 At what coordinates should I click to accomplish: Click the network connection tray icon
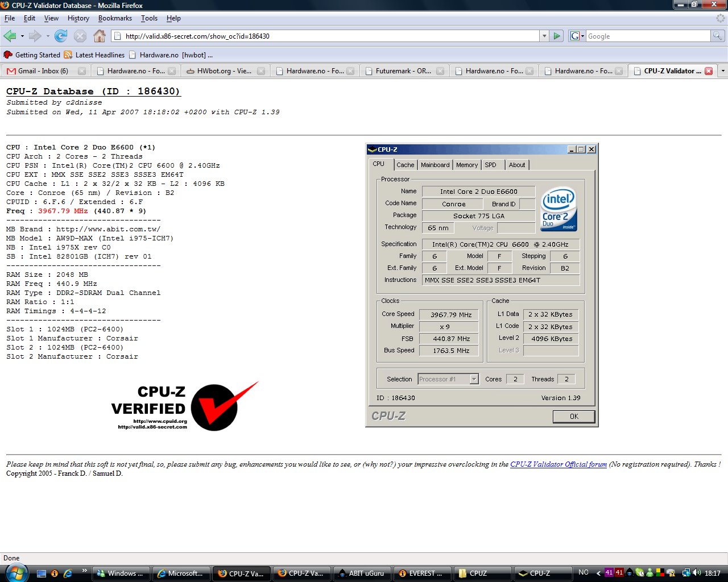[x=686, y=573]
